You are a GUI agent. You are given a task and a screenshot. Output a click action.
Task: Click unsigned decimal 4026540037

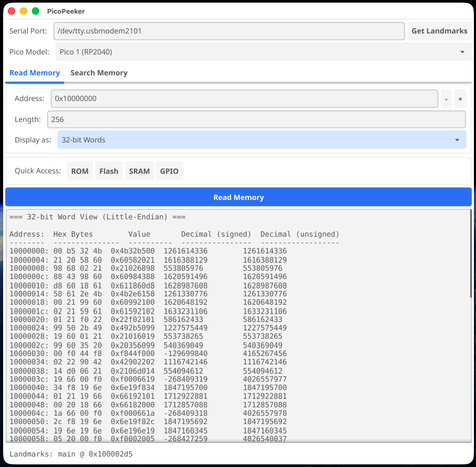click(x=265, y=439)
